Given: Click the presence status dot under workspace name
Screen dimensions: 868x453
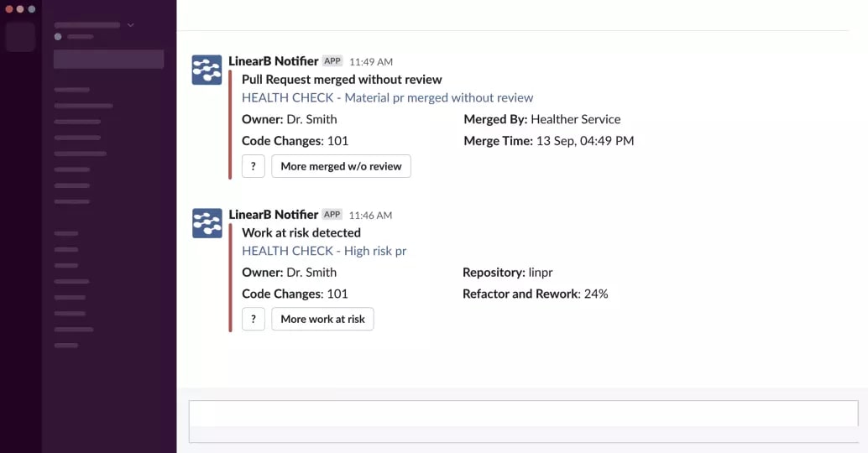Looking at the screenshot, I should 58,37.
